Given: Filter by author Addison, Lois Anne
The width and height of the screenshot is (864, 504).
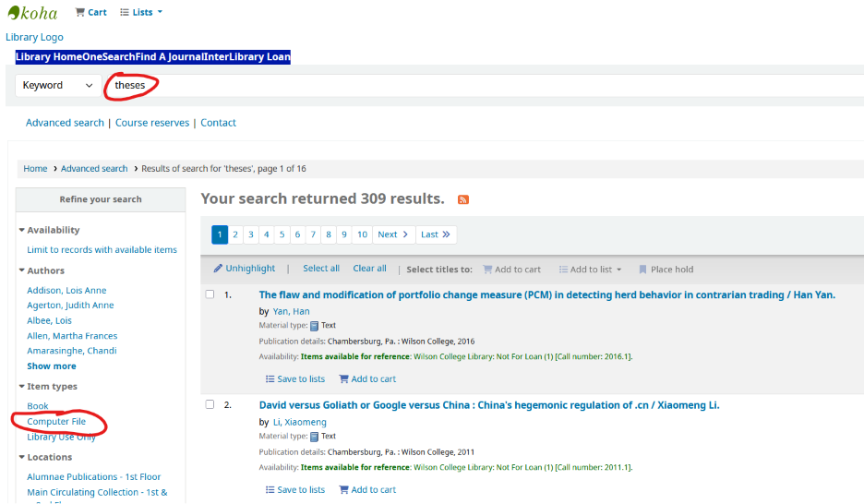Looking at the screenshot, I should (x=66, y=290).
